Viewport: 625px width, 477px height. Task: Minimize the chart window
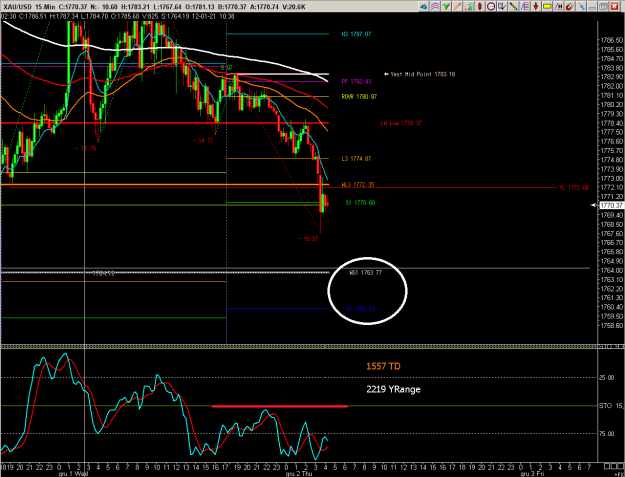tap(592, 6)
